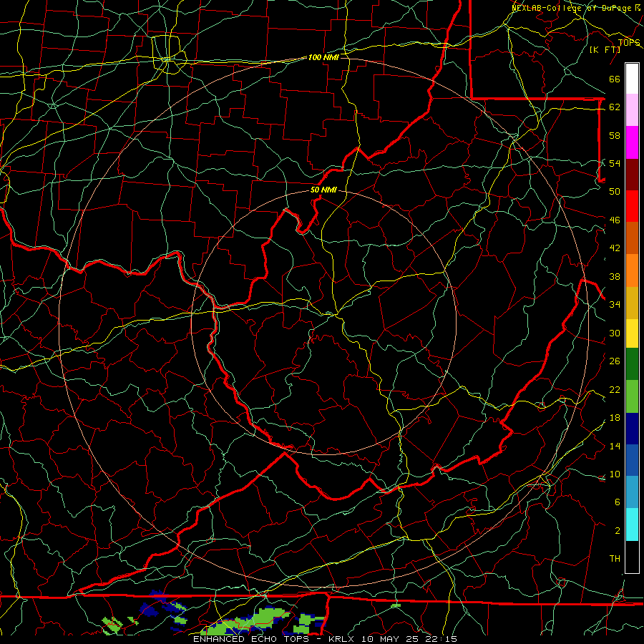Click the [K FT] units label
The image size is (644, 644).
point(605,49)
